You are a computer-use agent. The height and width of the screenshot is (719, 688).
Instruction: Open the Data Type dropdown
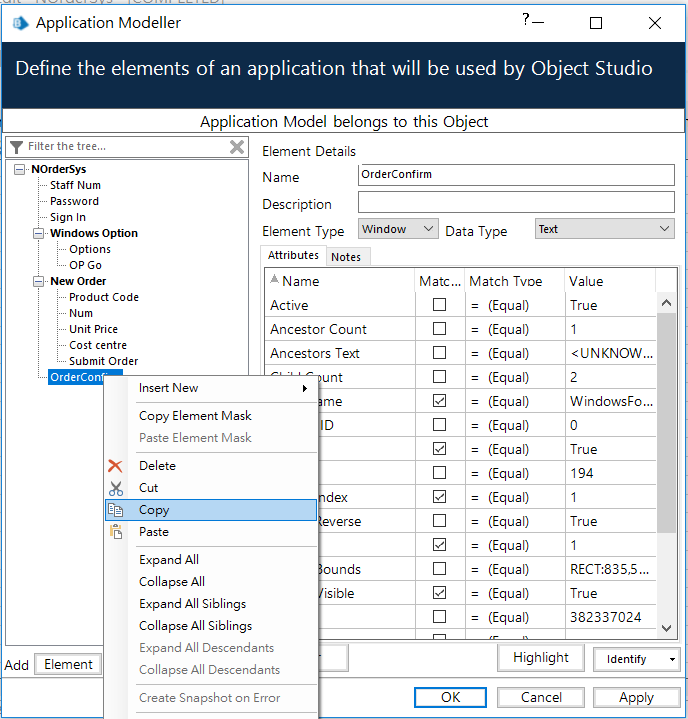point(664,228)
